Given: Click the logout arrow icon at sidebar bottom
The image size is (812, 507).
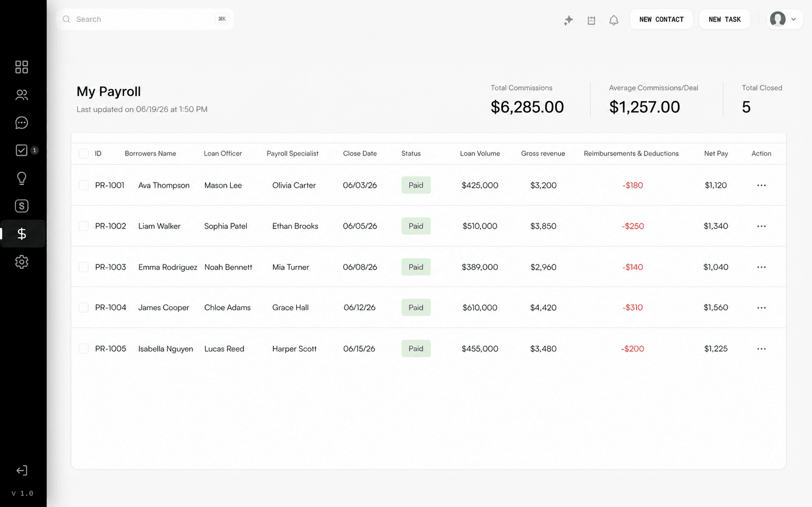Looking at the screenshot, I should [21, 471].
